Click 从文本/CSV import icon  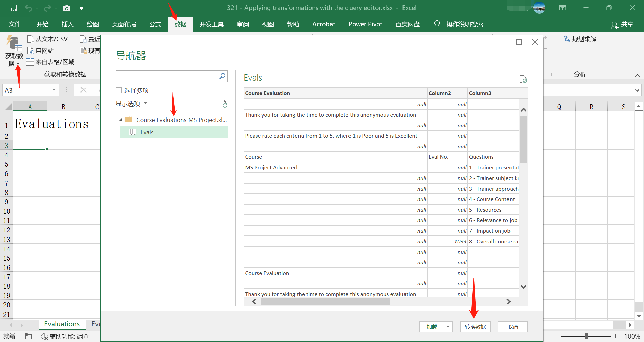tap(31, 39)
